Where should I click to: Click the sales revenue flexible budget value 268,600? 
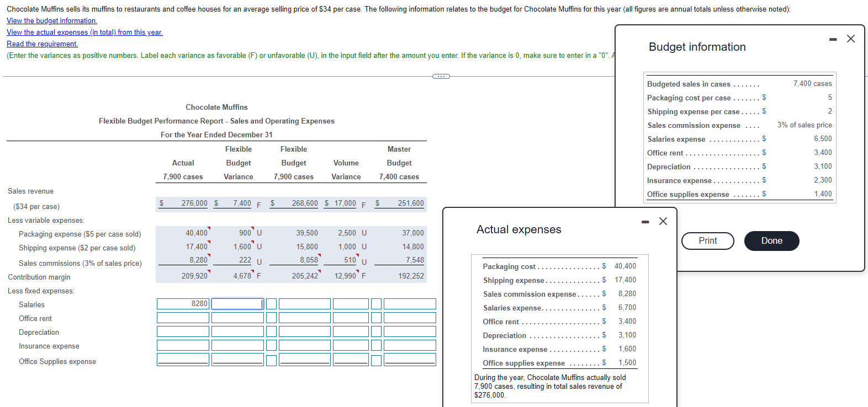(x=305, y=203)
